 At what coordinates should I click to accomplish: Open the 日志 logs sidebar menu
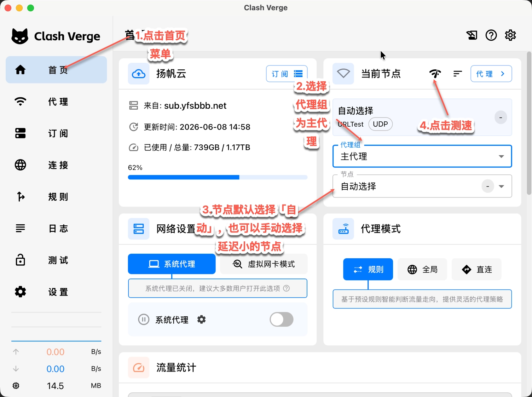(56, 228)
